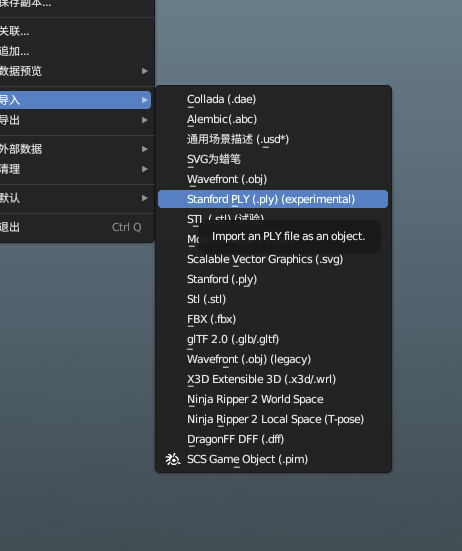Choose Ninja Ripper 2 Local Space (T-pose)

coord(273,419)
